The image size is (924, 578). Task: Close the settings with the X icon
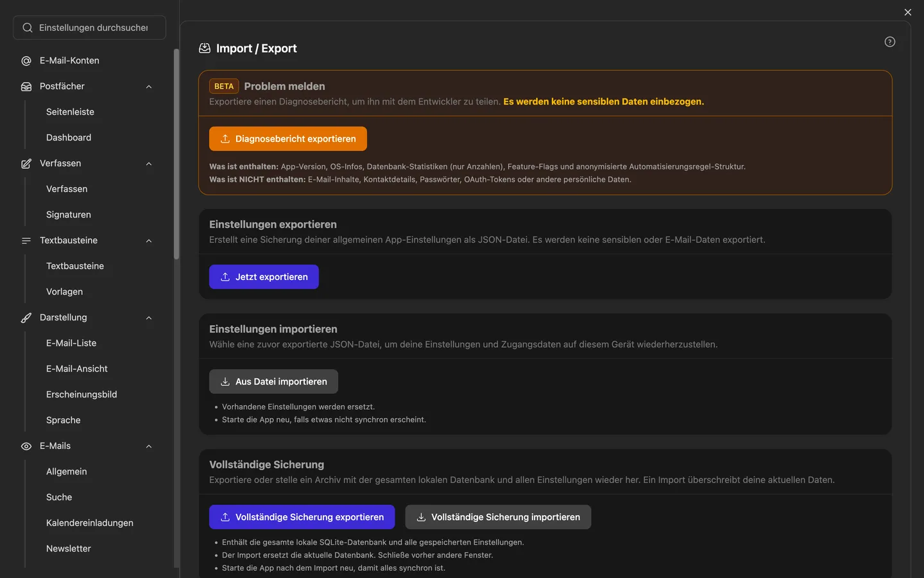(908, 12)
